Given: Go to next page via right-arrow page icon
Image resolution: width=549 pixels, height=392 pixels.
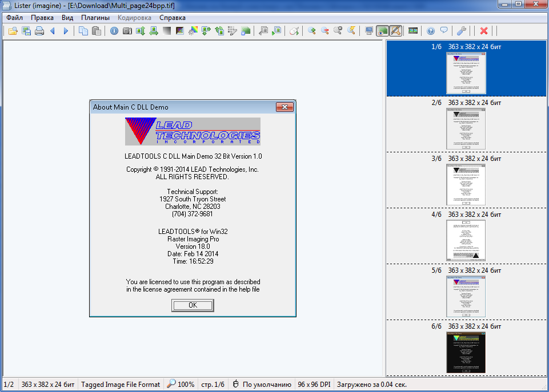Looking at the screenshot, I should pos(276,31).
